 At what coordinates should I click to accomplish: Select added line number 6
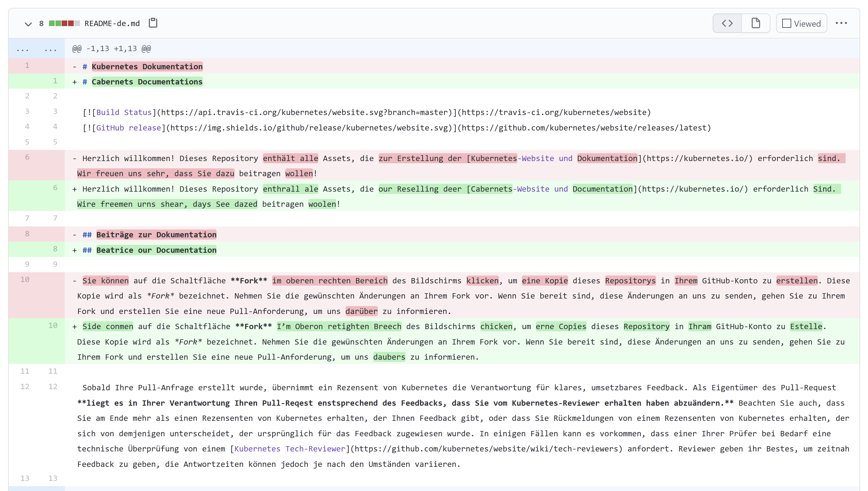click(x=55, y=187)
